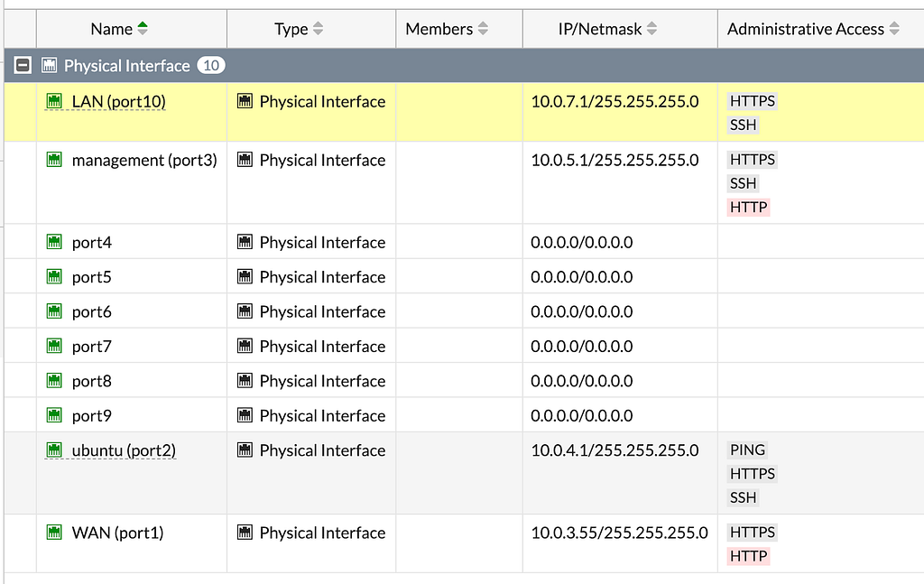This screenshot has height=584, width=924.
Task: Click the green interface icon beside port7
Action: 54,346
